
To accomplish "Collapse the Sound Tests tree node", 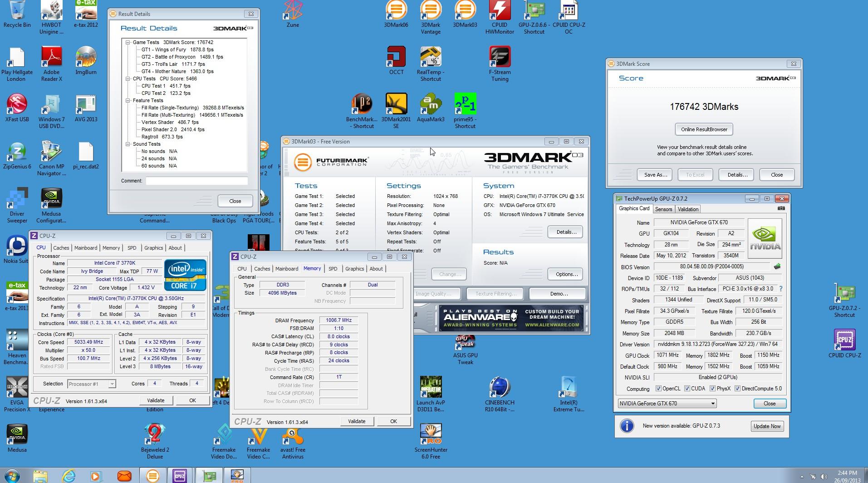I will click(x=128, y=144).
